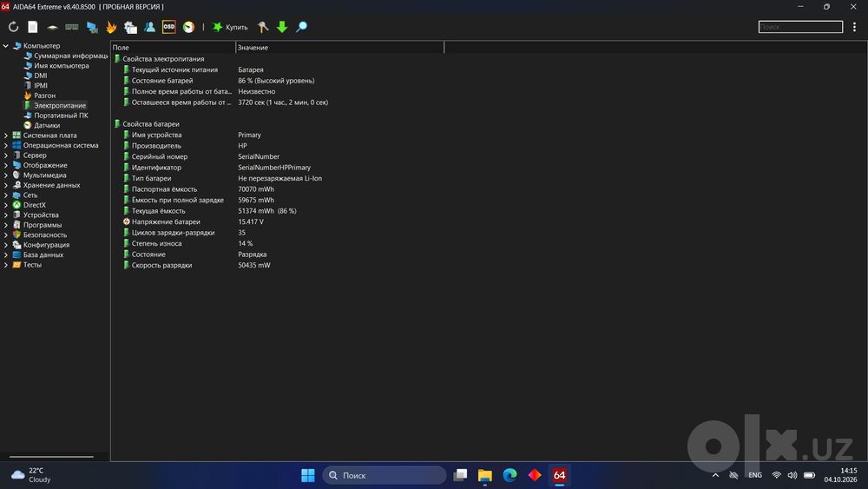Open the memory benchmark RAM icon
Screen dimensions: 868x489
click(72, 27)
